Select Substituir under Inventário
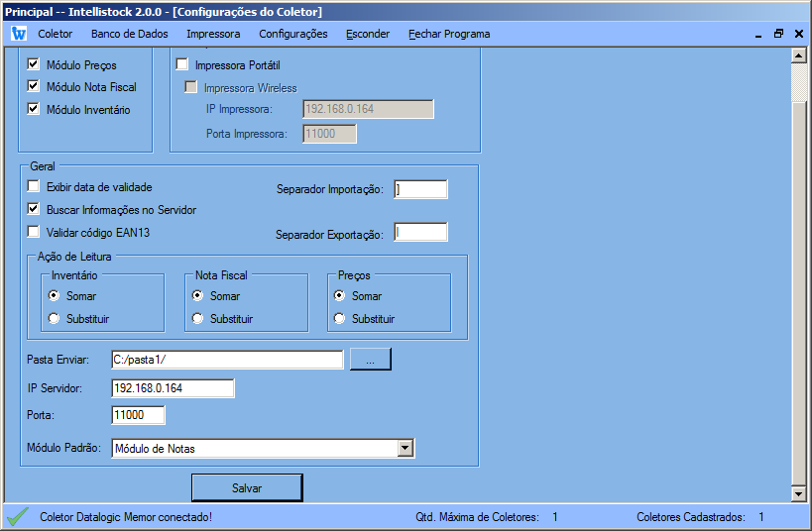This screenshot has height=531, width=812. (54, 318)
